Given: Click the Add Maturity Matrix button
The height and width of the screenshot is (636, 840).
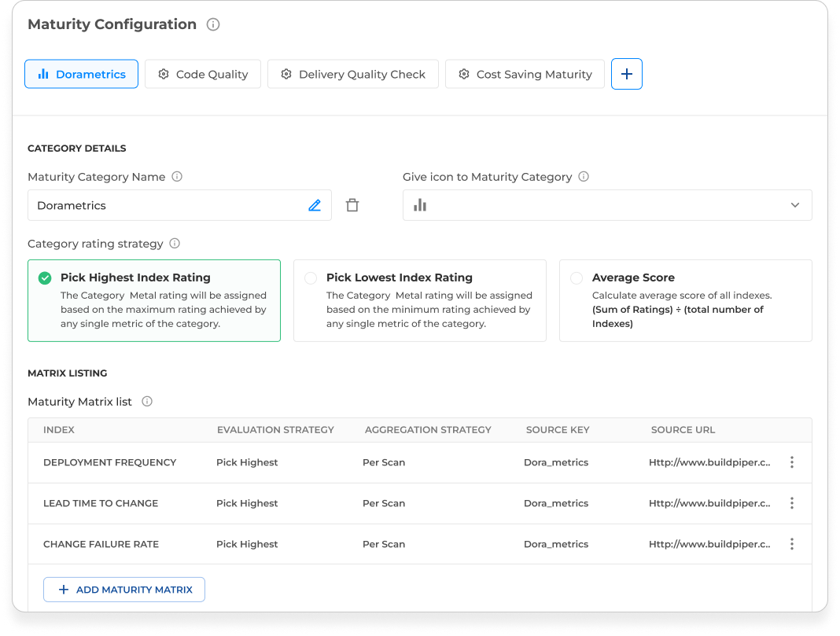Looking at the screenshot, I should point(124,590).
